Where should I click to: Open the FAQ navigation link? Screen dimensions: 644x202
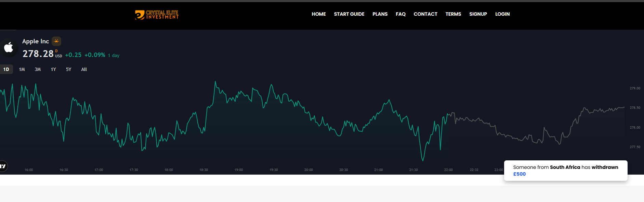tap(400, 14)
